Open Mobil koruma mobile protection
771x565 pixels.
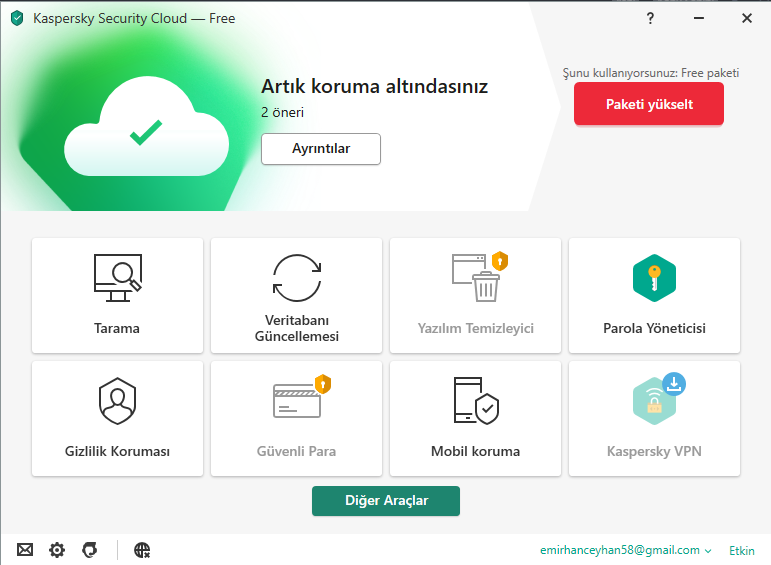(x=475, y=418)
